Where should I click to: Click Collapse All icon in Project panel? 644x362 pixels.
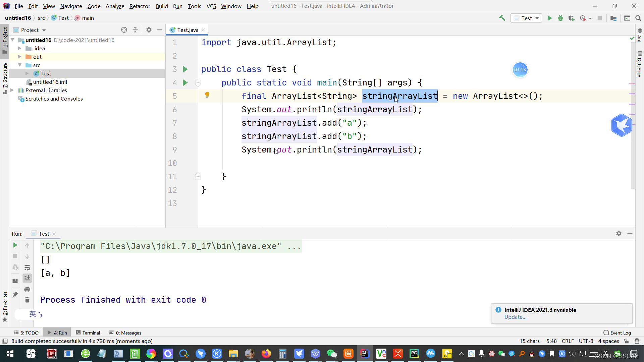(x=135, y=30)
